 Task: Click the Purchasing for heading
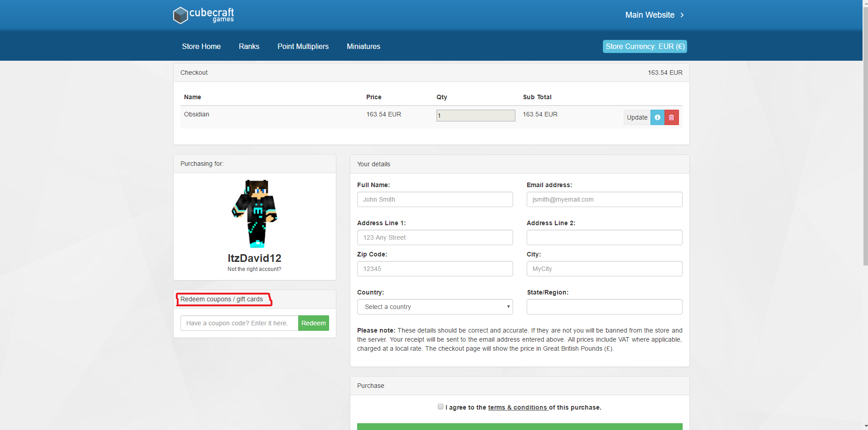tap(202, 164)
